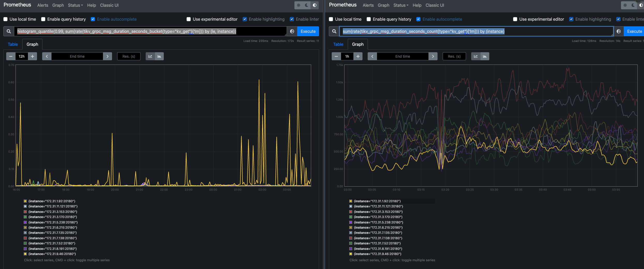Screen dimensions: 644x269
Task: Uncheck 'Enable linter' in left panel
Action: [292, 19]
